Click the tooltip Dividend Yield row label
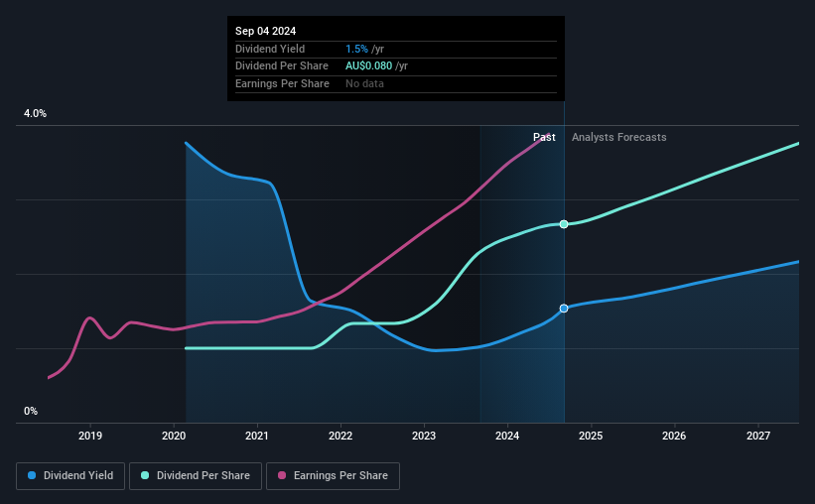Viewport: 815px width, 504px height. 270,49
